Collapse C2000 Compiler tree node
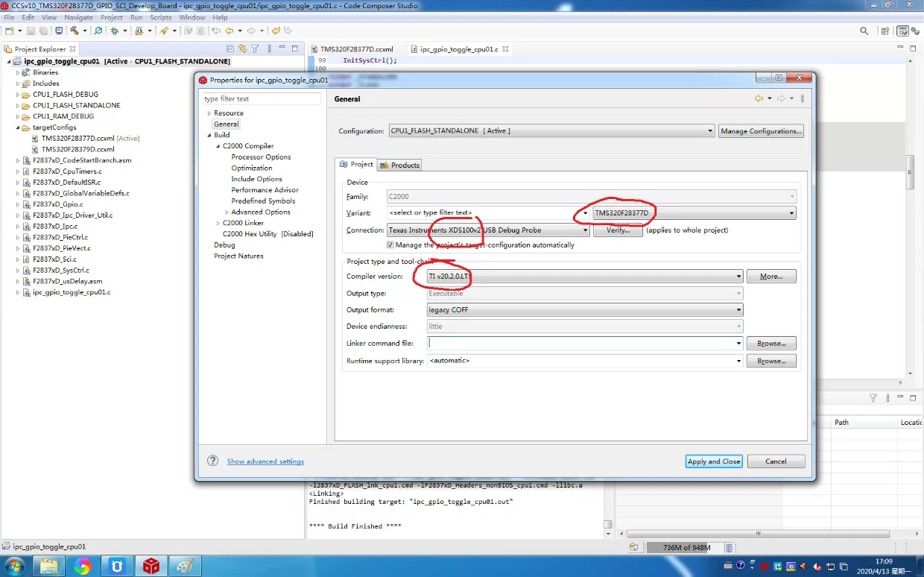The width and height of the screenshot is (924, 577). coord(218,146)
